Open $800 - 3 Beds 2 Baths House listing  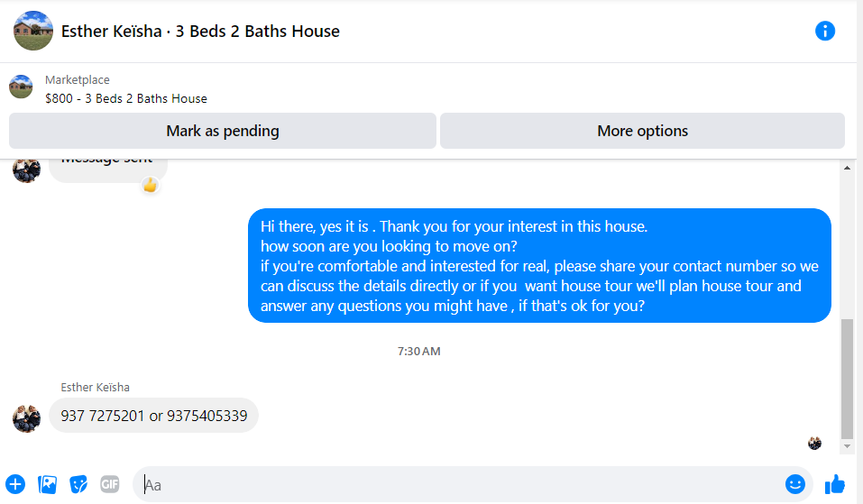click(126, 98)
